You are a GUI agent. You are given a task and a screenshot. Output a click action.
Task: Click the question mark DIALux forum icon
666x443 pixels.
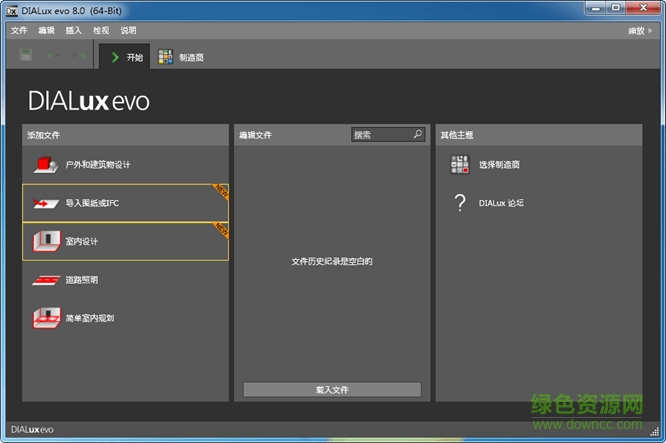pyautogui.click(x=460, y=203)
